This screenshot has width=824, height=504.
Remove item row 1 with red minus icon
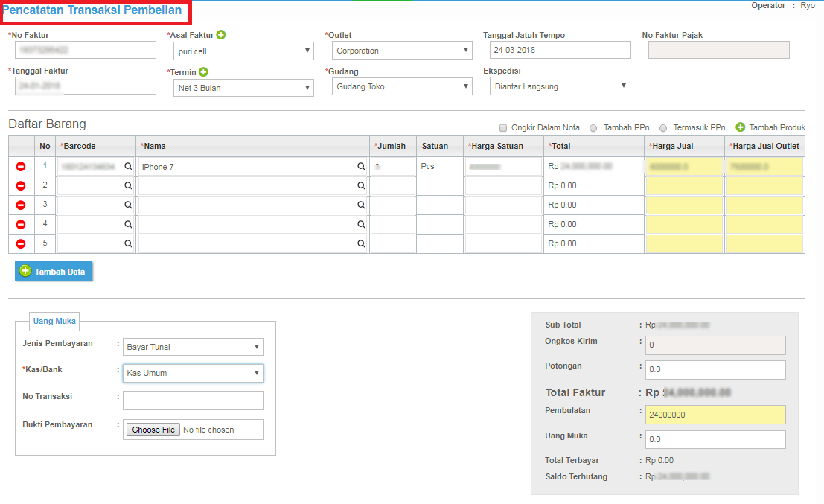(x=21, y=167)
